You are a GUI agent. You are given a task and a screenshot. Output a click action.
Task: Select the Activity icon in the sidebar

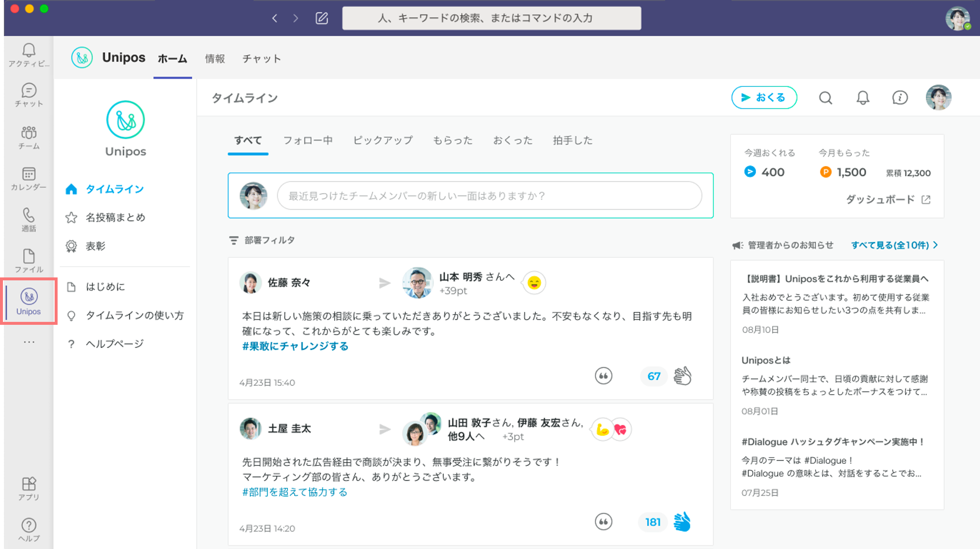28,55
